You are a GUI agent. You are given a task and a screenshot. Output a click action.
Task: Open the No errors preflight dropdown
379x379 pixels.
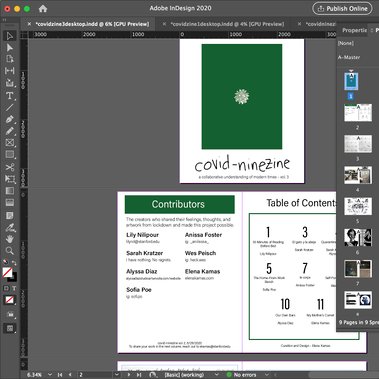pos(267,375)
